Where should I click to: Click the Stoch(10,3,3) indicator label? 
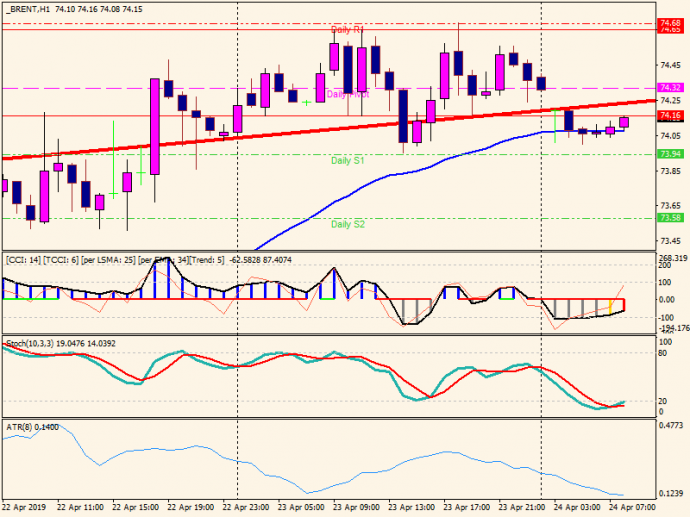pyautogui.click(x=32, y=344)
